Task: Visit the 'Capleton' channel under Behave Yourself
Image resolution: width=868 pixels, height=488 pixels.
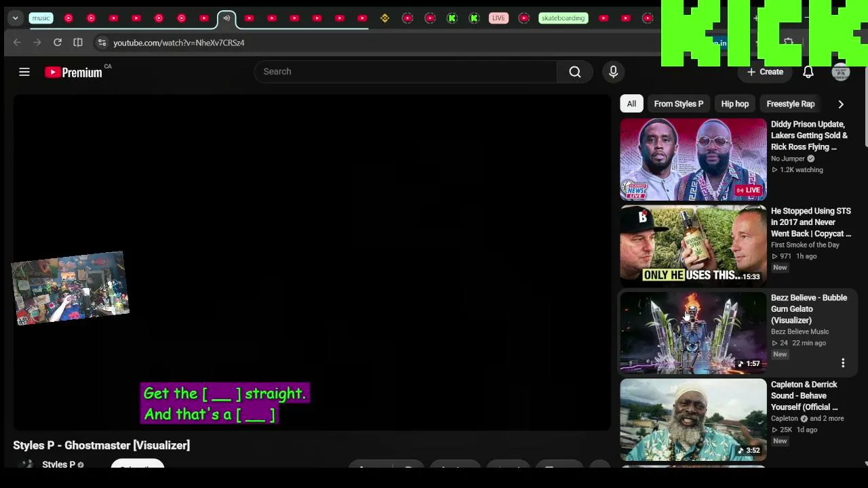Action: tap(785, 418)
